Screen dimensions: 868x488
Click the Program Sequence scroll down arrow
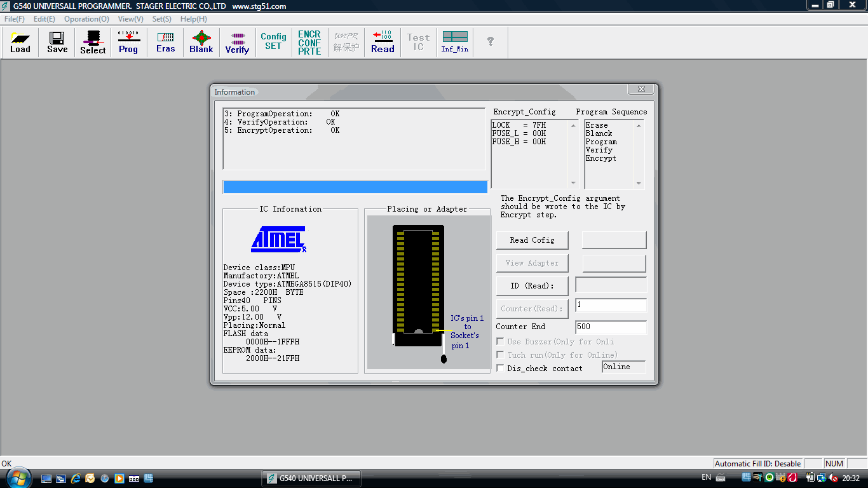pyautogui.click(x=639, y=183)
